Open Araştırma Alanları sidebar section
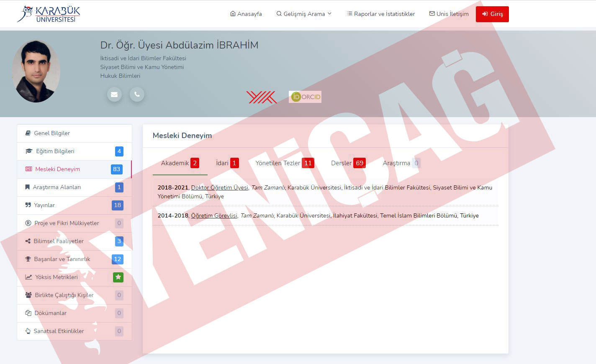Image resolution: width=596 pixels, height=364 pixels. coord(74,187)
